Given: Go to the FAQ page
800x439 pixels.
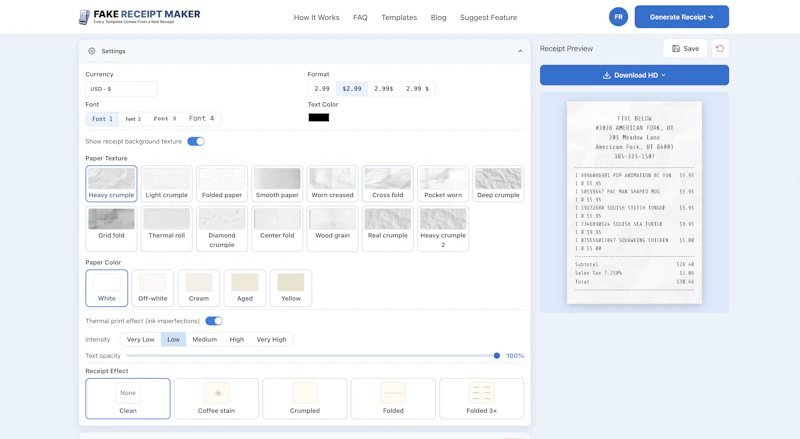Looking at the screenshot, I should pyautogui.click(x=360, y=17).
